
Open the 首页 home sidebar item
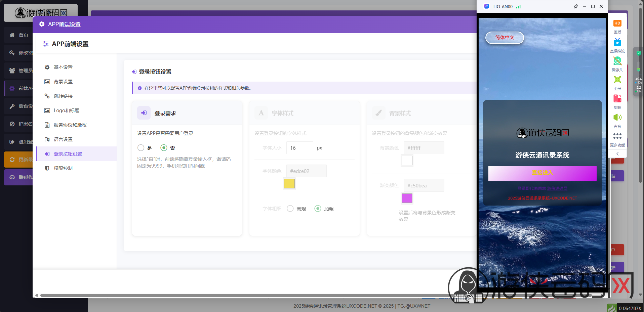18,35
